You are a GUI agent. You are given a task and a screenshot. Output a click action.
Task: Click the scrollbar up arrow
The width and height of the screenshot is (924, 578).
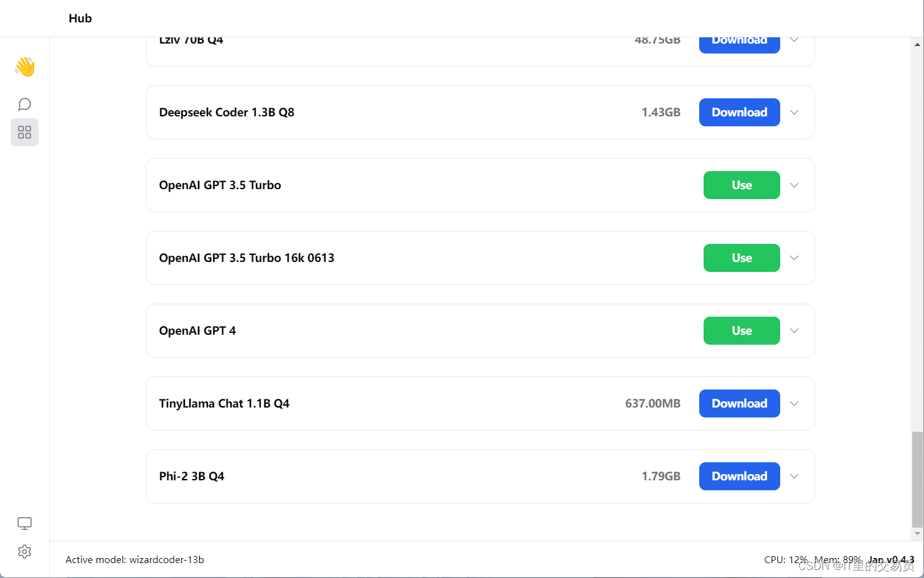[x=917, y=44]
